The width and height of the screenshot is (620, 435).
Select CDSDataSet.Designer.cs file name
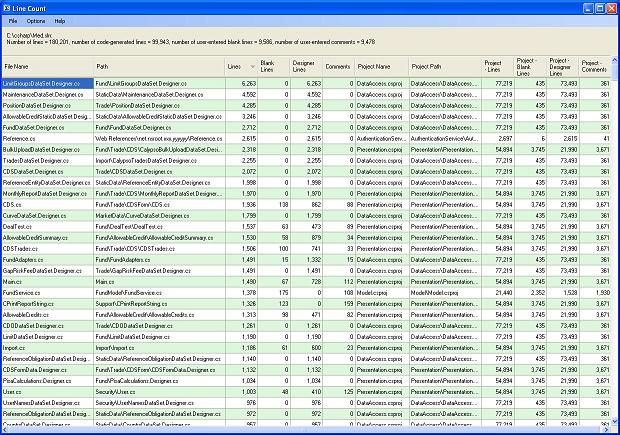coord(33,172)
